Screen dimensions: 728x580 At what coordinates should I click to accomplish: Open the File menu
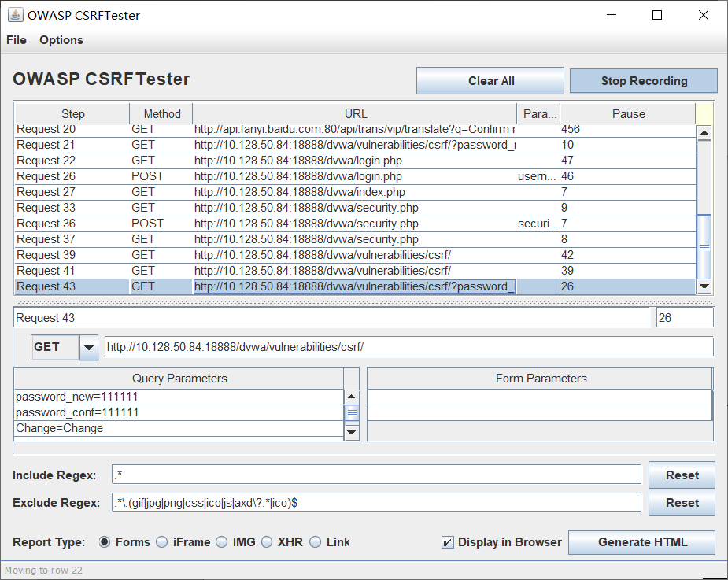coord(17,40)
